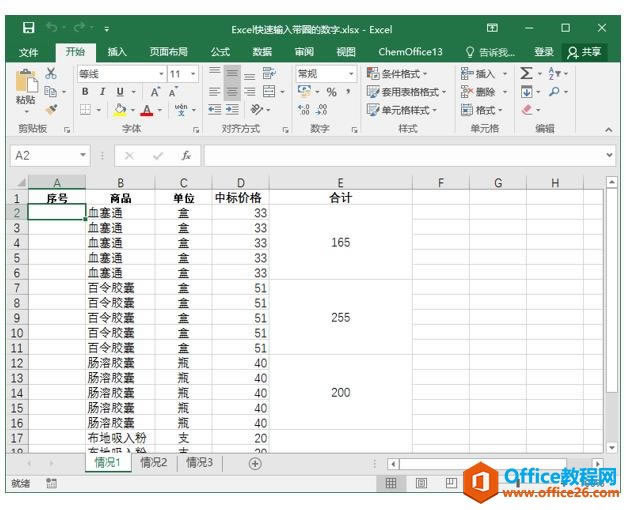Image resolution: width=626 pixels, height=510 pixels.
Task: Open the font name dropdown
Action: click(x=161, y=74)
